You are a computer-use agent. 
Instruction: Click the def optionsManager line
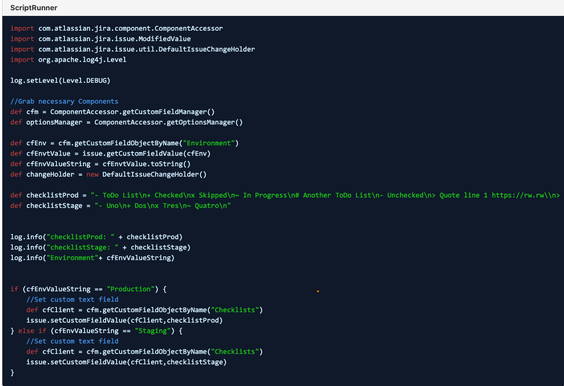pos(127,122)
